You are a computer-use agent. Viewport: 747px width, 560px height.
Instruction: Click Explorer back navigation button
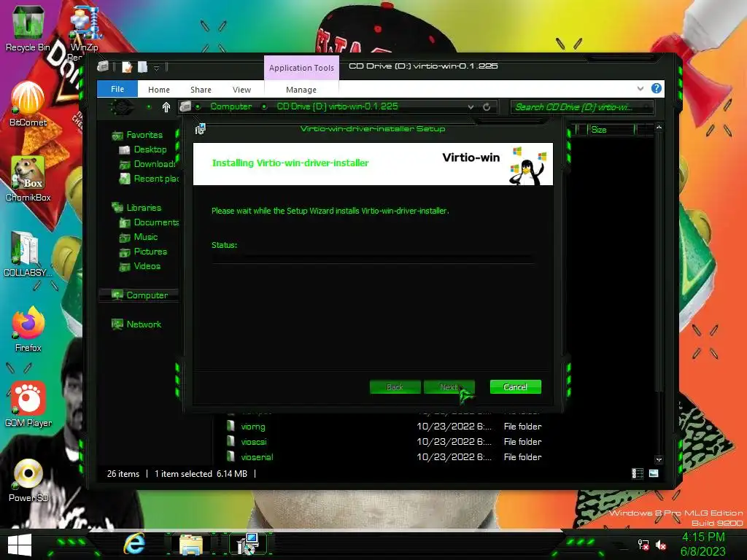pyautogui.click(x=122, y=106)
